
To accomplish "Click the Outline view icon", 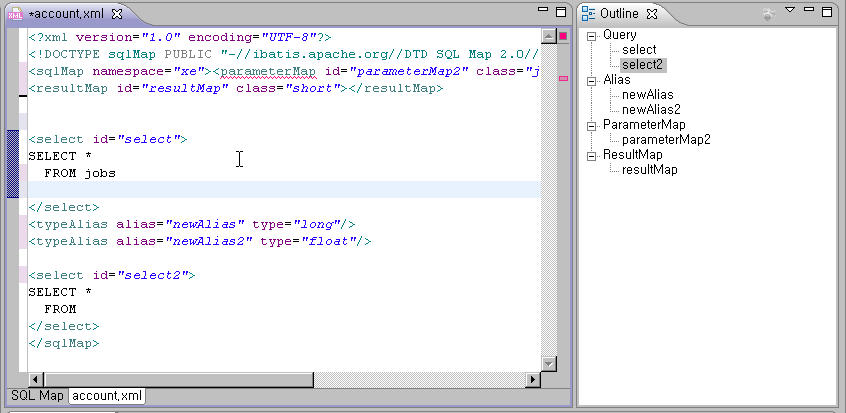I will 587,14.
